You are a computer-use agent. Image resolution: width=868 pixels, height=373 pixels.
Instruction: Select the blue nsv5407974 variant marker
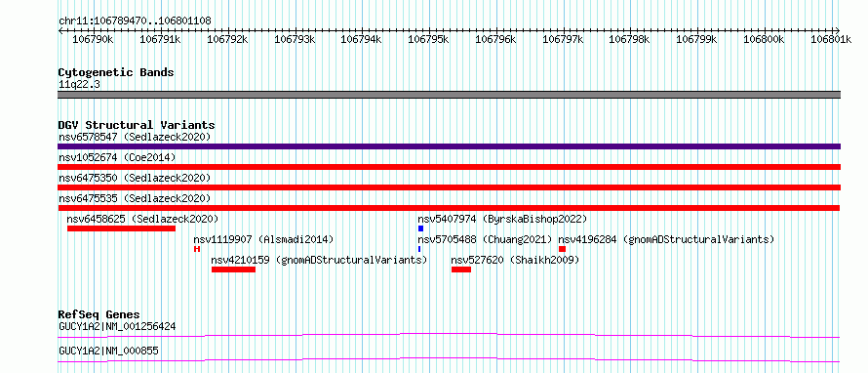pos(420,228)
